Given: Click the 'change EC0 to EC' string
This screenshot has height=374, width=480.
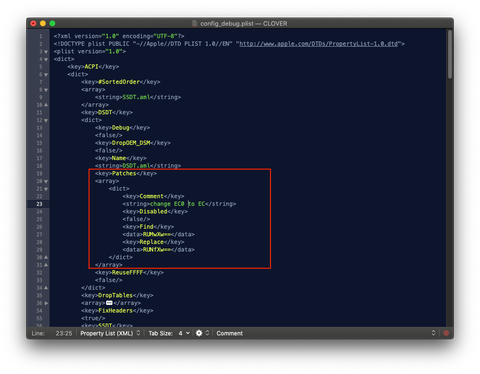Looking at the screenshot, I should point(177,204).
